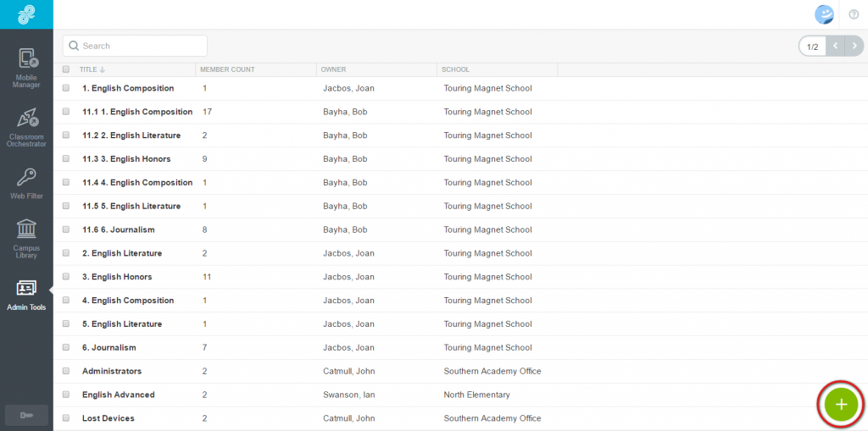Check the box for Administrators row
This screenshot has height=431, width=868.
click(x=66, y=371)
